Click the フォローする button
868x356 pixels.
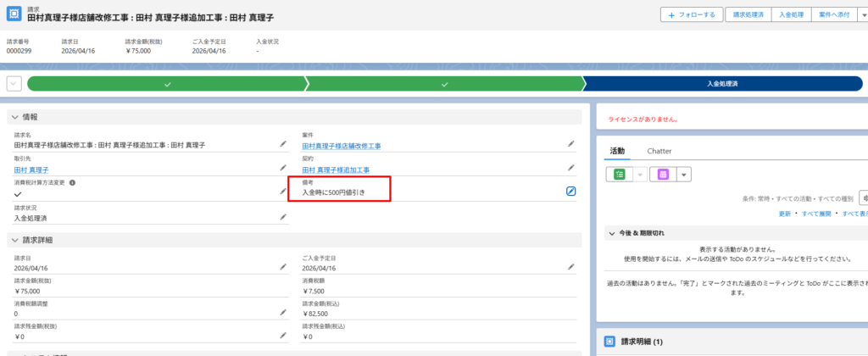(x=692, y=14)
